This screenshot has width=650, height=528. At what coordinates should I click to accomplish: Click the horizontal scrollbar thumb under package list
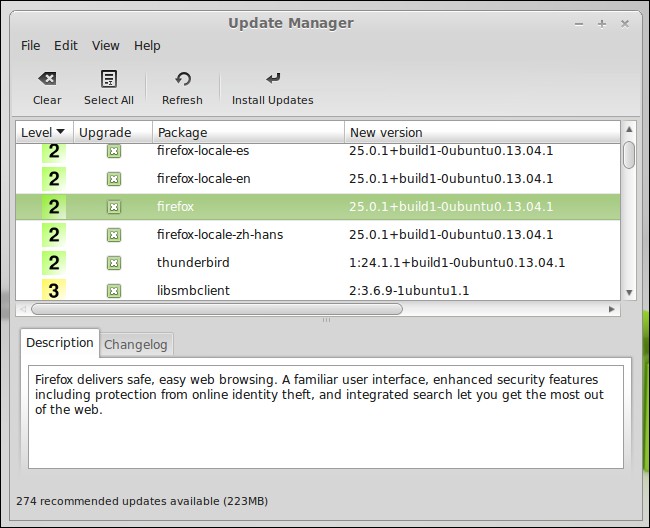coord(217,309)
